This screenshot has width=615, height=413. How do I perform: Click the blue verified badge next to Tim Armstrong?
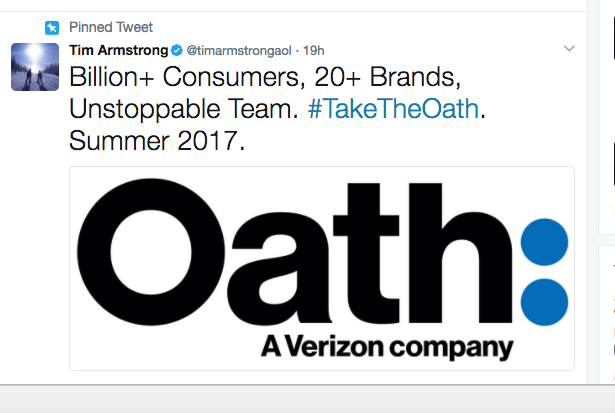[176, 50]
